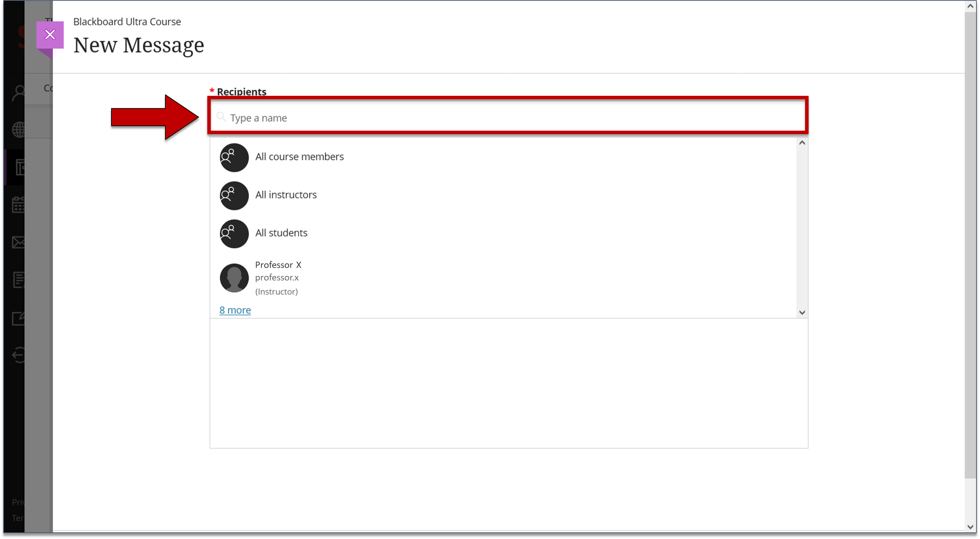The image size is (980, 539).
Task: Expand 8 more recipients list
Action: (x=234, y=309)
